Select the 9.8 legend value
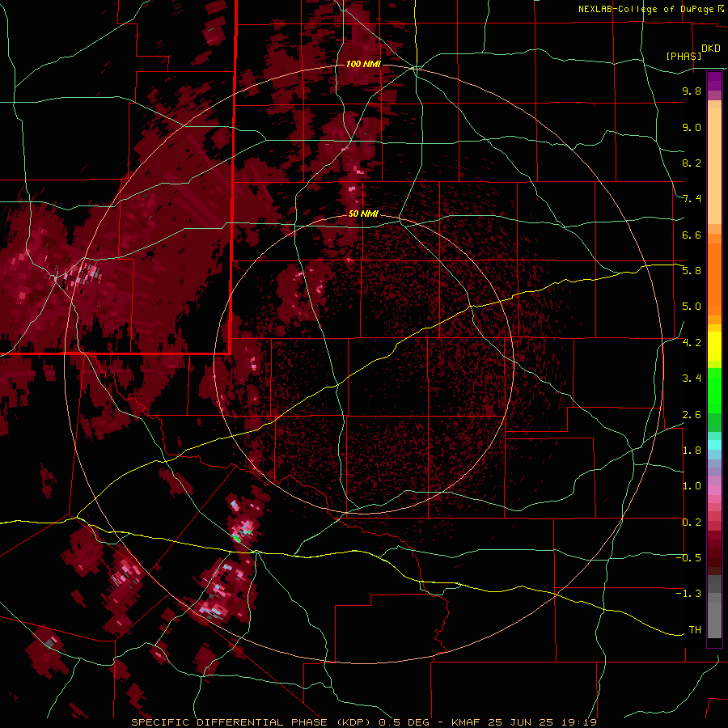 coord(692,91)
